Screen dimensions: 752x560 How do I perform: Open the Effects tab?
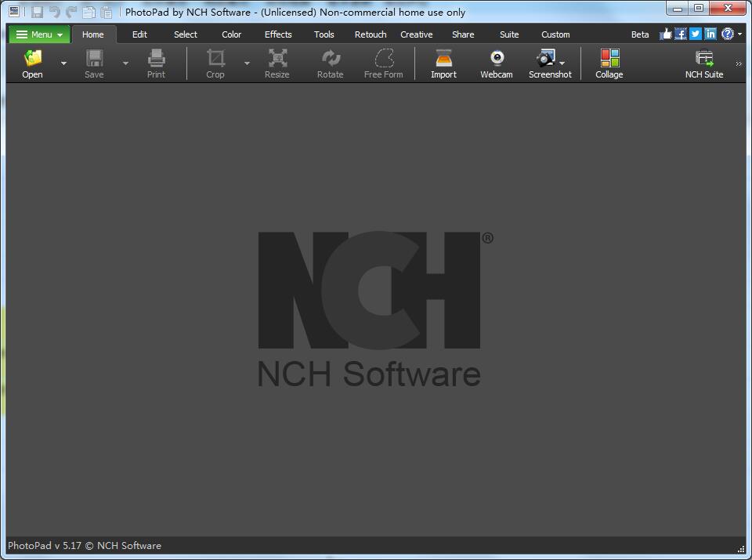click(x=278, y=34)
